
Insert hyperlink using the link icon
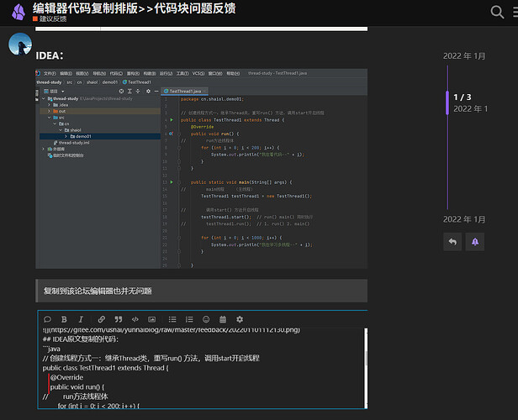102,319
